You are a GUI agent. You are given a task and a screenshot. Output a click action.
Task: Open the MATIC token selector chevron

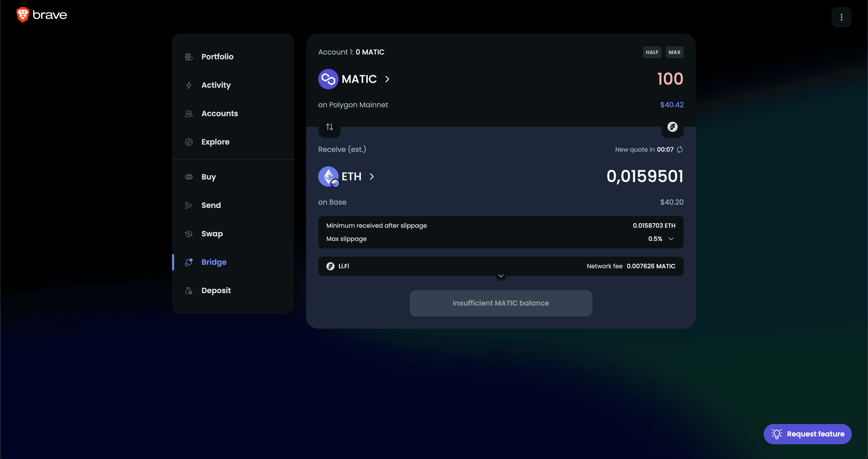(387, 79)
